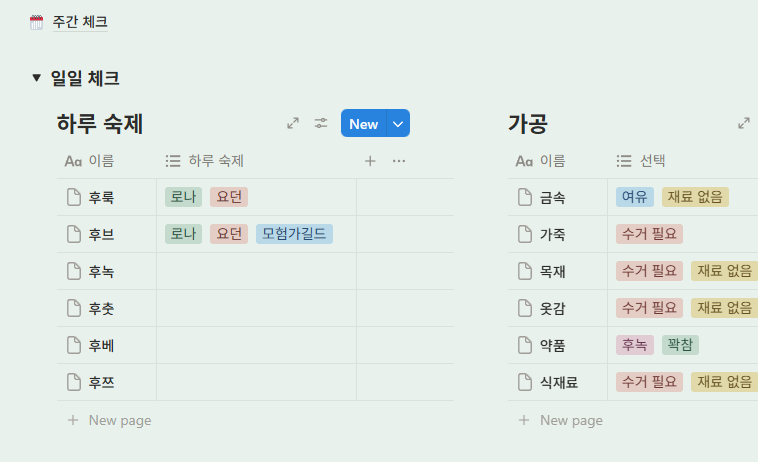Click the 요던 tag in 후룩 row

point(229,197)
